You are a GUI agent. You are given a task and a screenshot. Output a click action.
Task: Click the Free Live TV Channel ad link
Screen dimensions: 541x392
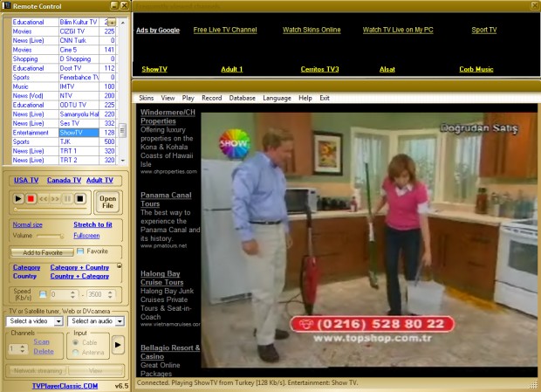pyautogui.click(x=225, y=30)
